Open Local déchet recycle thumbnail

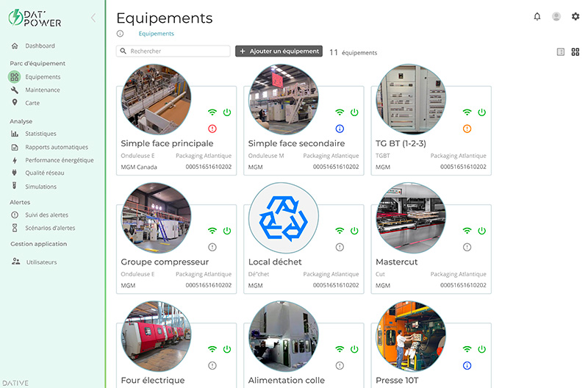point(284,218)
